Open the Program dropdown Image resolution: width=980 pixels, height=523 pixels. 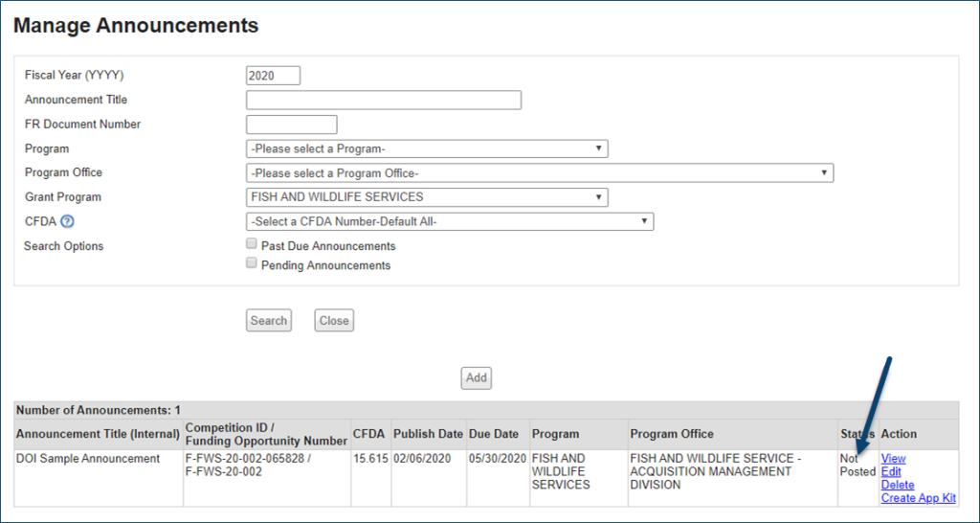[427, 148]
